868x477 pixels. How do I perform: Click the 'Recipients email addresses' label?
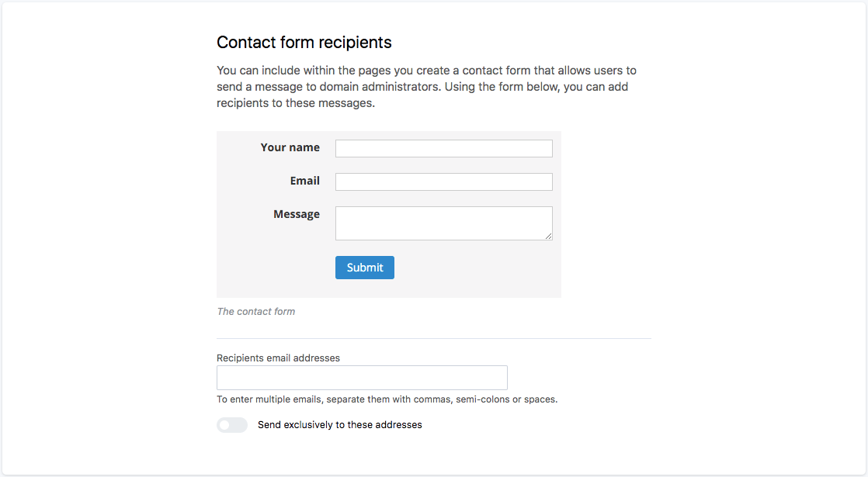pos(278,358)
